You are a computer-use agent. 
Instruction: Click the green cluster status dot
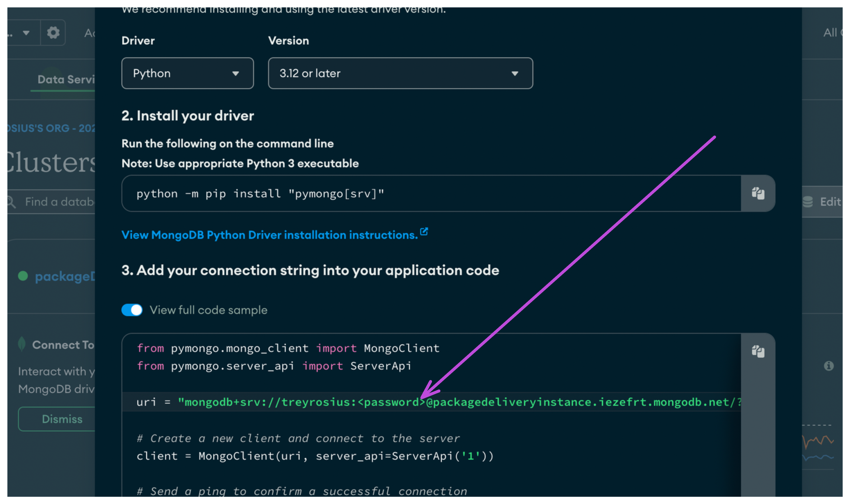pos(23,276)
